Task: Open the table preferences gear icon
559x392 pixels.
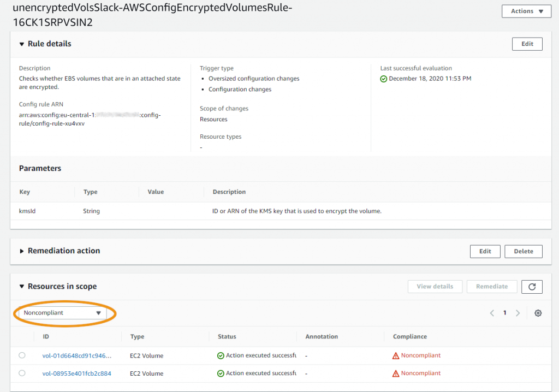Action: 538,313
